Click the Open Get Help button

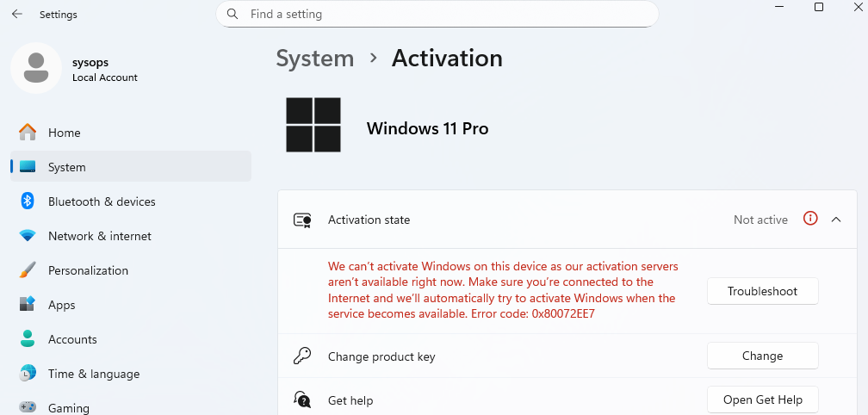(762, 400)
